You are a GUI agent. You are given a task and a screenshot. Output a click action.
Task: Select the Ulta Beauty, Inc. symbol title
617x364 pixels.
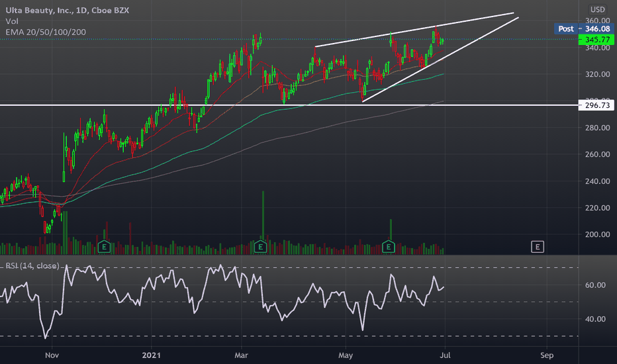tap(67, 10)
